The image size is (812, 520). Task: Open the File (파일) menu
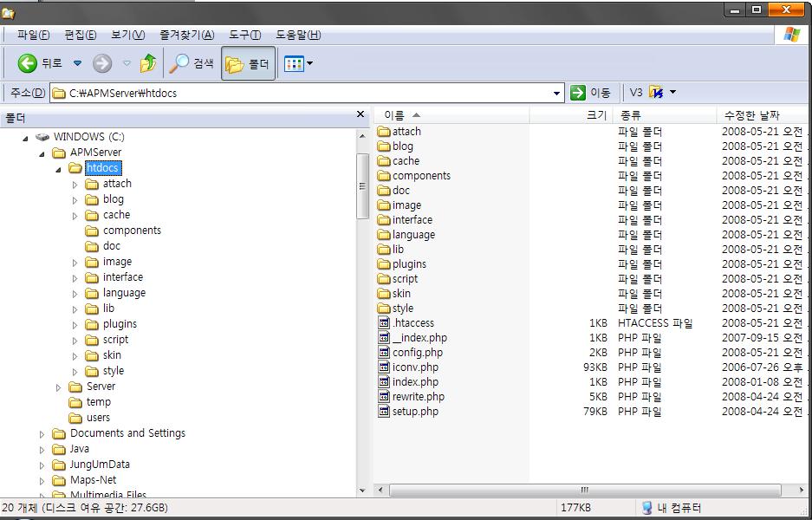click(34, 35)
